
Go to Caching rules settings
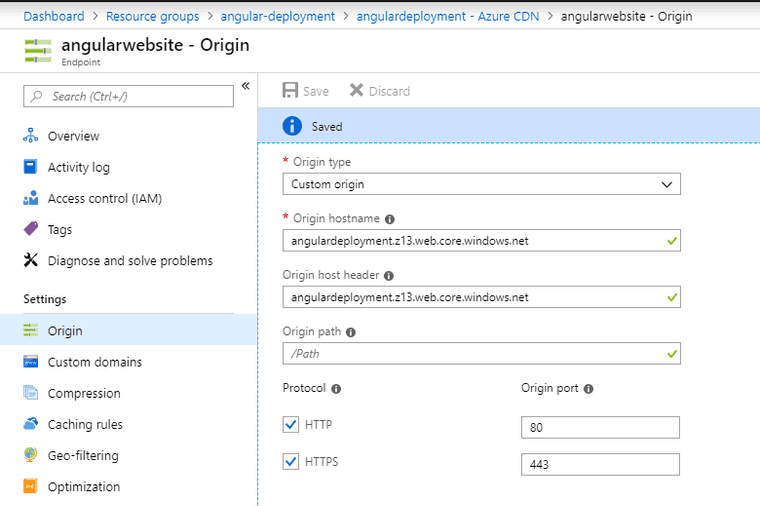coord(85,424)
